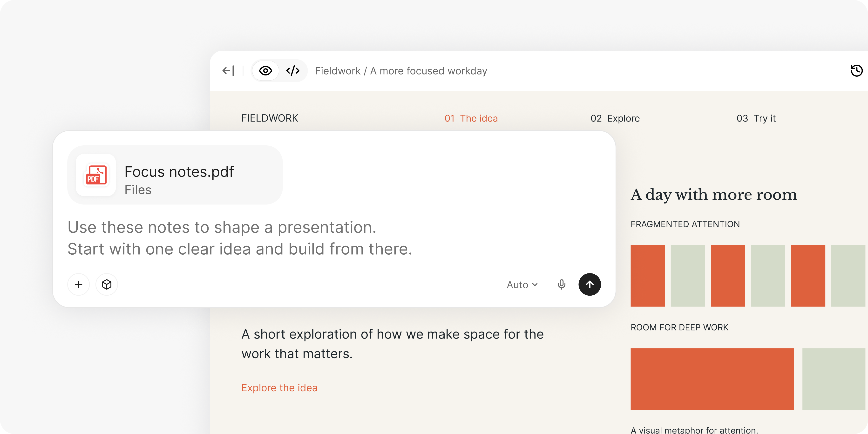868x434 pixels.
Task: Start voice input with microphone icon
Action: (561, 285)
